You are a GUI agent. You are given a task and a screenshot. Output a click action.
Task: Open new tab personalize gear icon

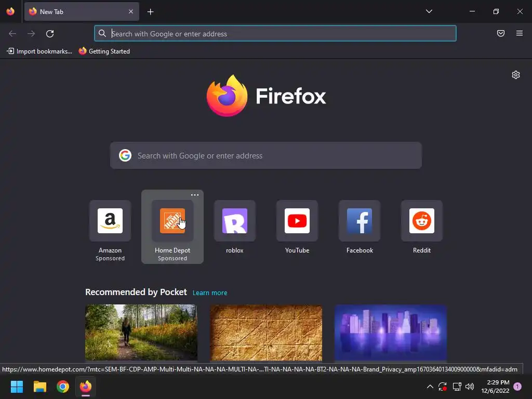pos(516,75)
